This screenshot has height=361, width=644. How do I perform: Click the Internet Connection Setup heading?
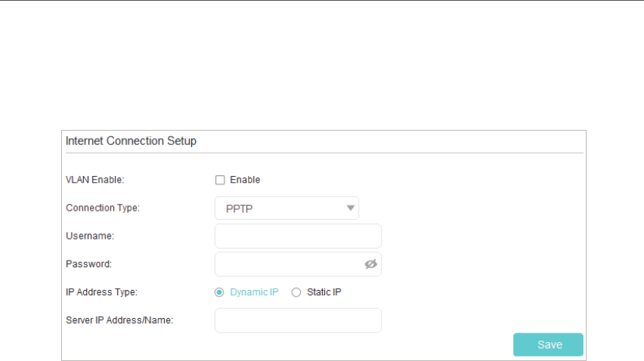click(131, 141)
